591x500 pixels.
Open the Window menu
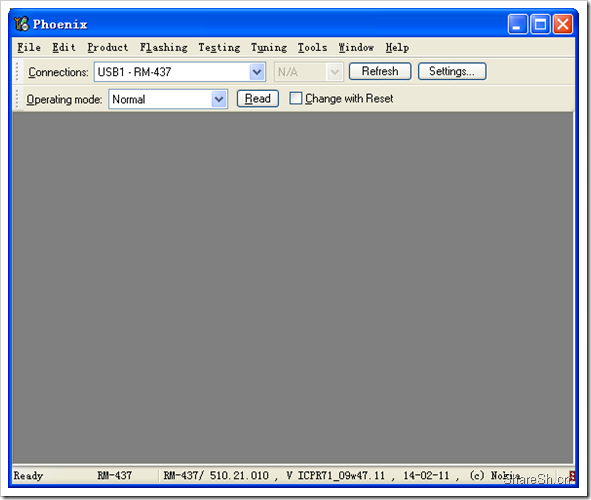[356, 47]
